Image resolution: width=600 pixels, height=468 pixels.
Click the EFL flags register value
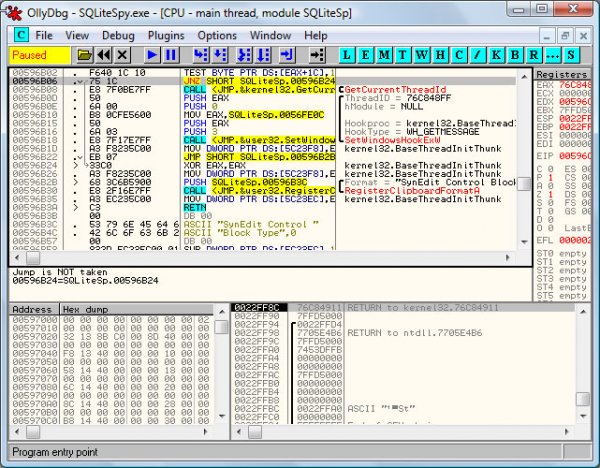(574, 240)
